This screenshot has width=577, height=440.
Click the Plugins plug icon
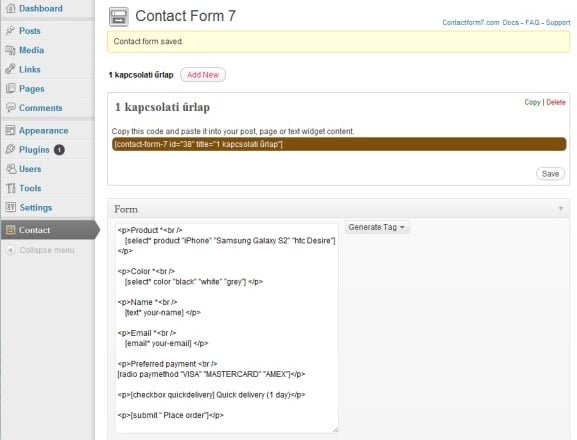coord(10,149)
